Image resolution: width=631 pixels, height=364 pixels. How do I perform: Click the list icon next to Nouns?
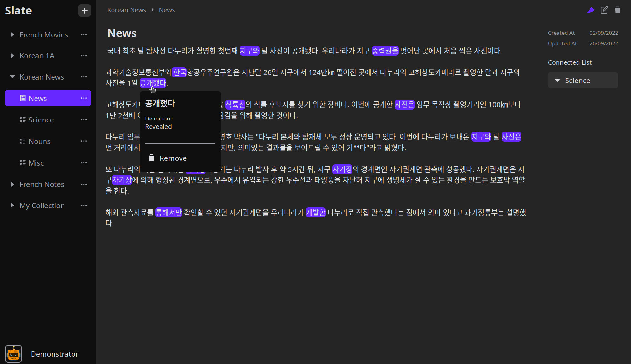22,141
